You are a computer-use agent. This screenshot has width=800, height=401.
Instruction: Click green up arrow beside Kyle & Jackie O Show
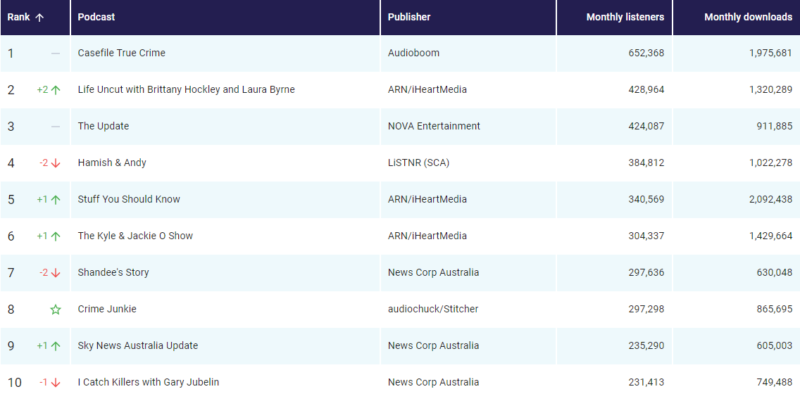(x=56, y=236)
